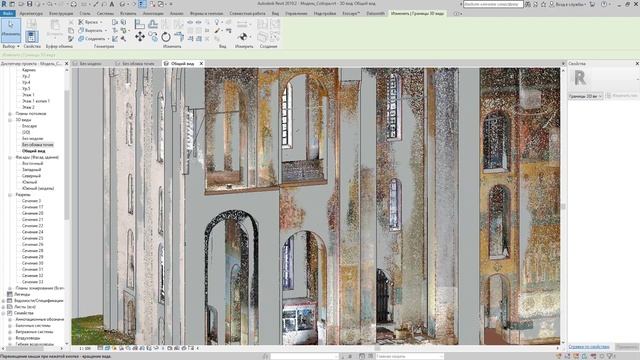Open the Выбор dropdown below Modify
The image size is (640, 360).
pos(11,47)
